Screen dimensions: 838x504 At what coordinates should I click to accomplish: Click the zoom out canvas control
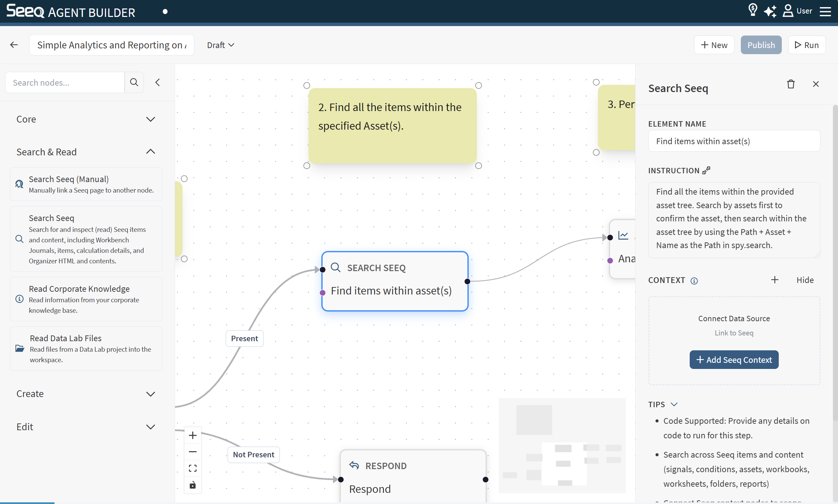click(193, 452)
